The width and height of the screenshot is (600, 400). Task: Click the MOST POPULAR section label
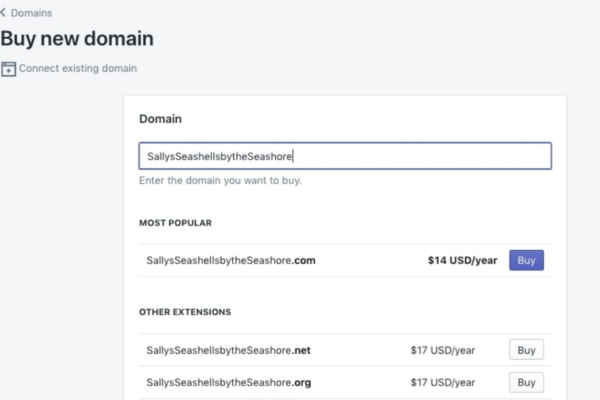click(x=175, y=223)
